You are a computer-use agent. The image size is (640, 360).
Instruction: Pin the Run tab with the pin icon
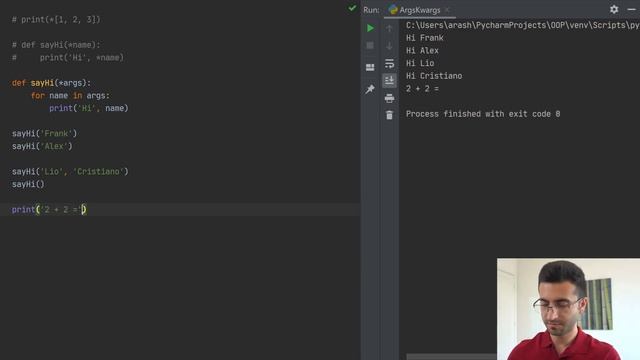(370, 89)
